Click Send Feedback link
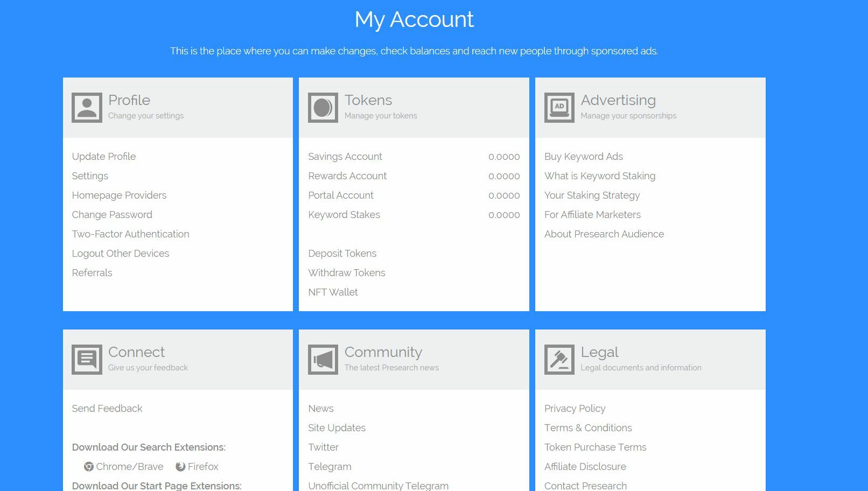The image size is (868, 491). click(107, 409)
